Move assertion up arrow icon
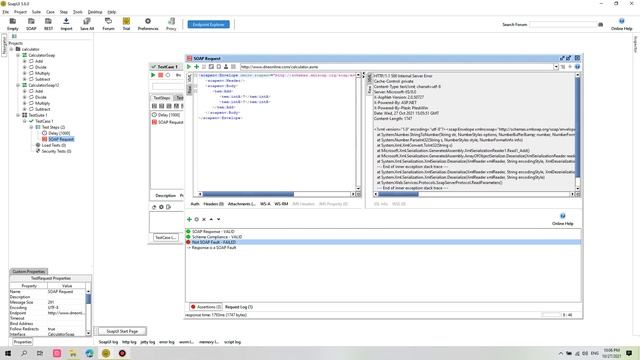Viewport: 640px width, 360px height. (x=211, y=219)
